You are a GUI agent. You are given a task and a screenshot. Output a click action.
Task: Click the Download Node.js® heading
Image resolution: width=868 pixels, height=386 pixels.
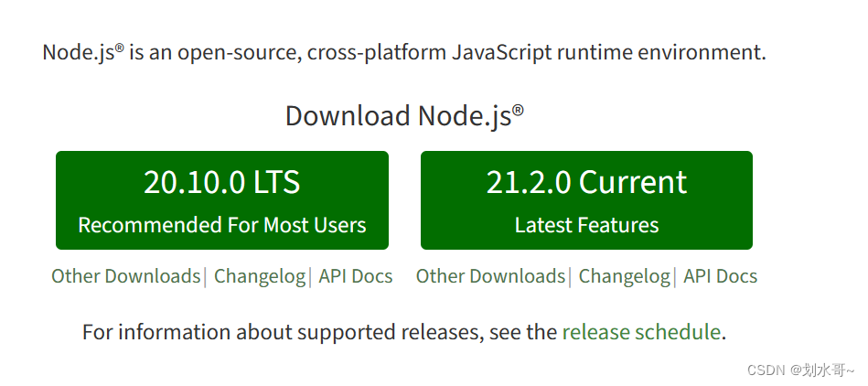tap(404, 116)
